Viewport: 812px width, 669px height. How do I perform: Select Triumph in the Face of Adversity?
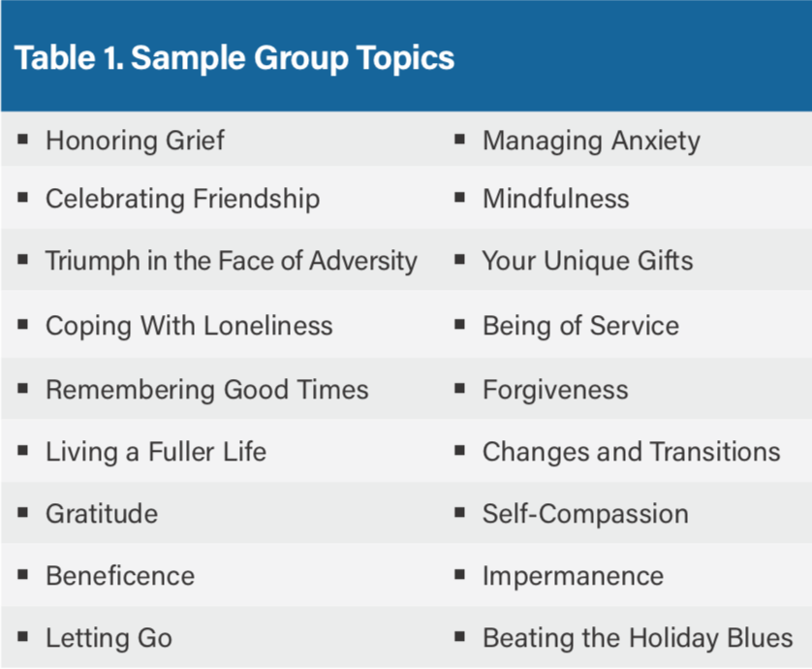(x=231, y=261)
